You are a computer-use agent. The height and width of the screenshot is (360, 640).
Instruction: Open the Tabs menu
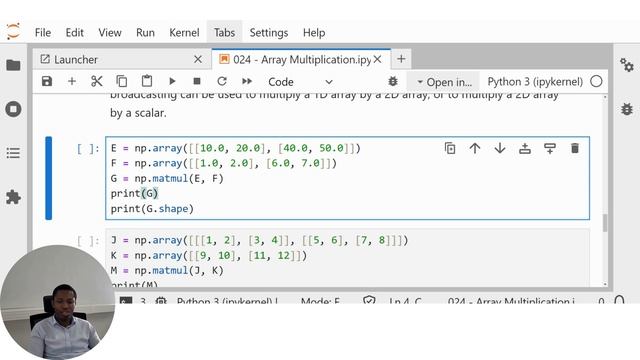click(224, 33)
